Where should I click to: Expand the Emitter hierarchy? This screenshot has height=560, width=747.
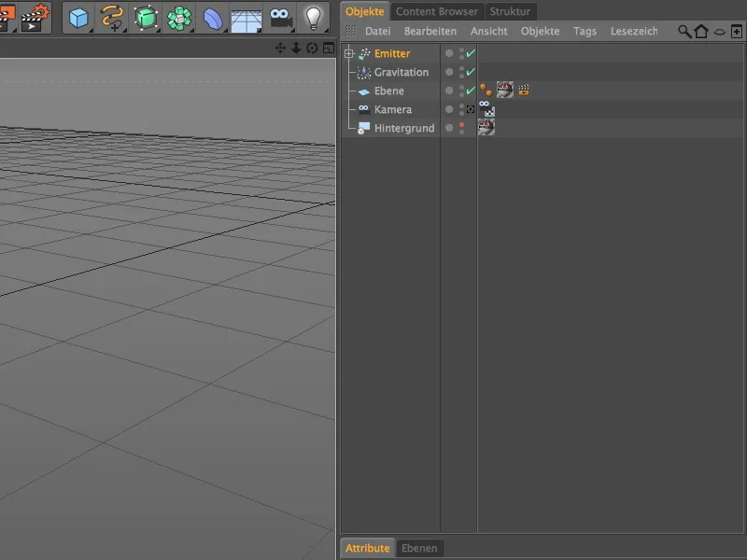pos(347,53)
